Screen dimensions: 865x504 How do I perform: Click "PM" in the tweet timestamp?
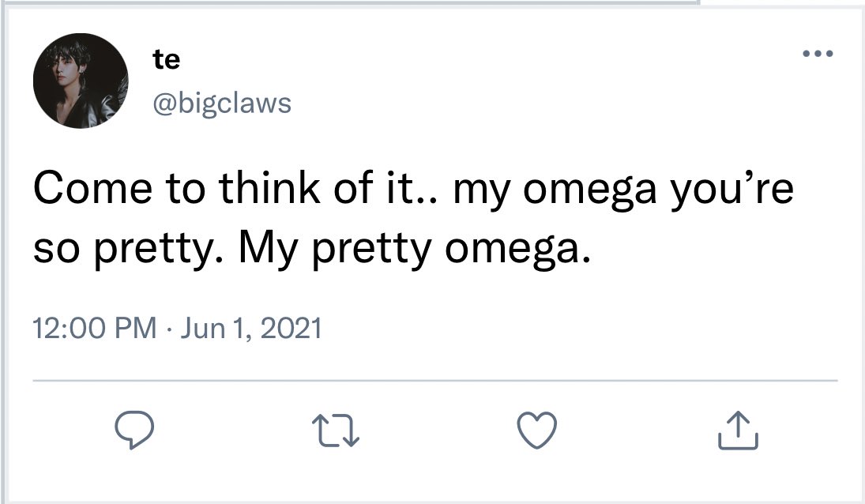pyautogui.click(x=137, y=327)
